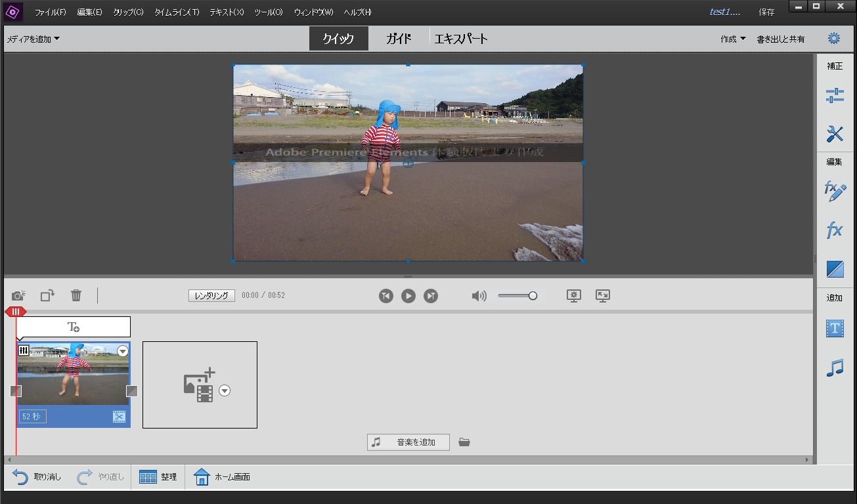The image size is (857, 504).
Task: Click the 音楽を追加 button
Action: (408, 442)
